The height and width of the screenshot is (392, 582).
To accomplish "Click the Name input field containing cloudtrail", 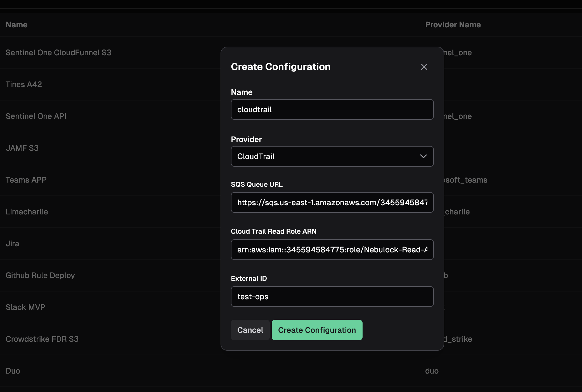I will (332, 109).
